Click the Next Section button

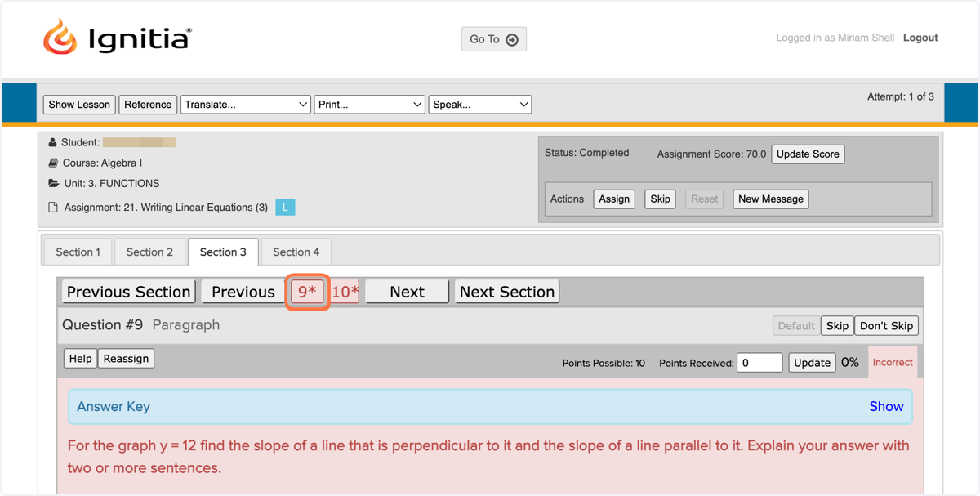[507, 292]
